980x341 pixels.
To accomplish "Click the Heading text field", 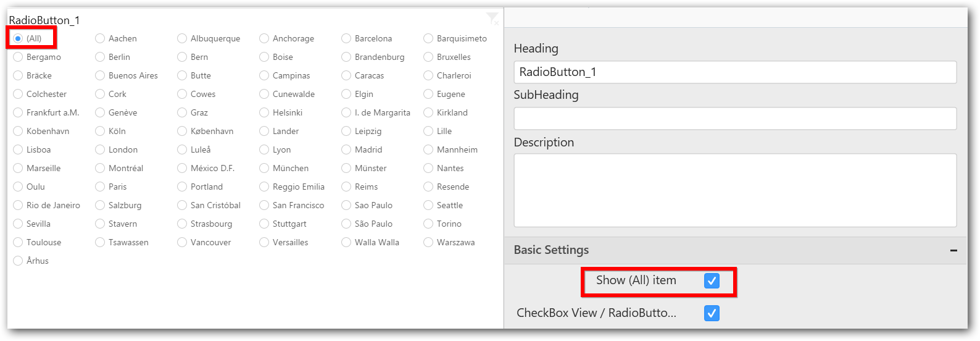I will point(734,72).
